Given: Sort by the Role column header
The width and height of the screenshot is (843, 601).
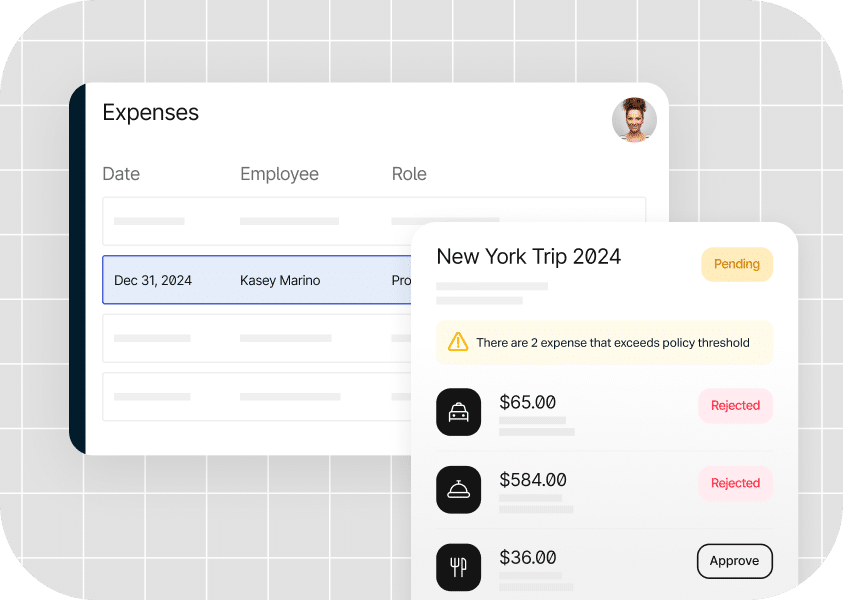Looking at the screenshot, I should tap(409, 174).
